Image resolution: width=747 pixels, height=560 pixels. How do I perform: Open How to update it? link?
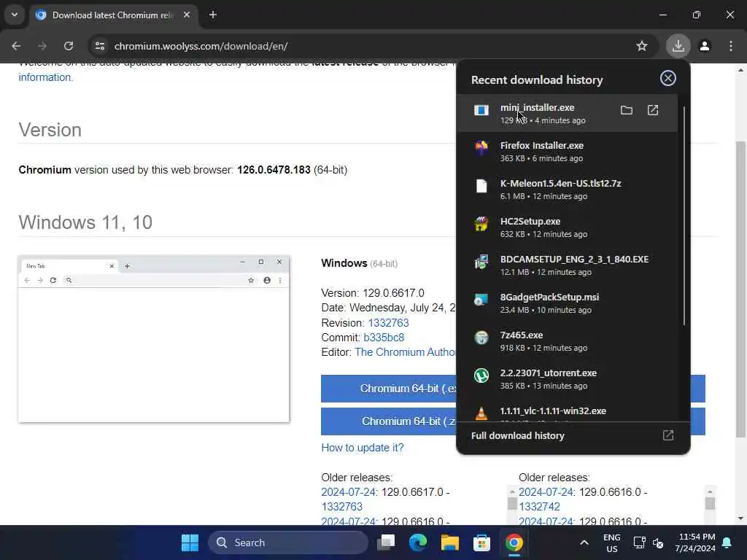(362, 448)
